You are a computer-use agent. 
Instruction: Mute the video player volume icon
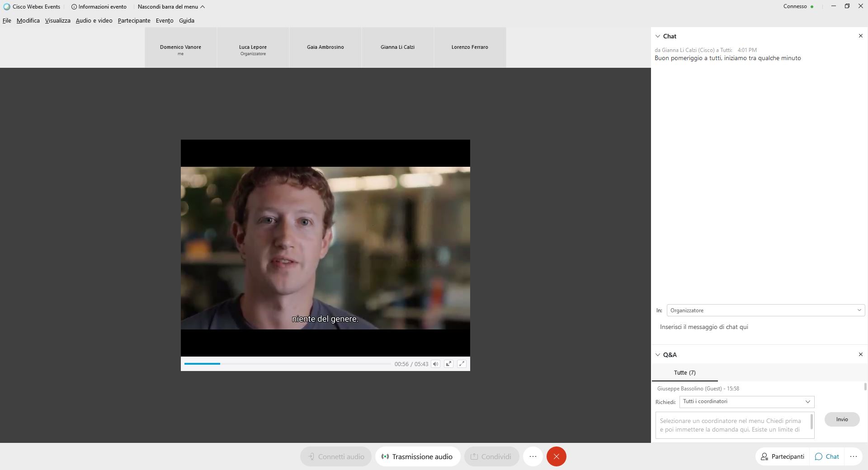435,364
